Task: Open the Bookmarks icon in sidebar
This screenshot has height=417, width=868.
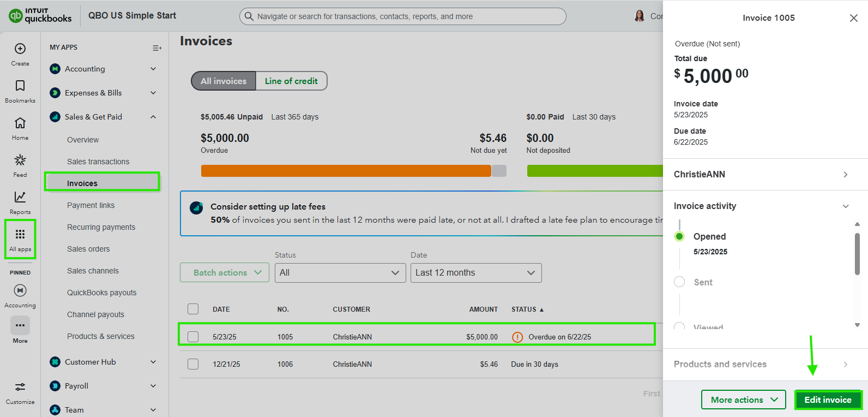Action: tap(20, 86)
